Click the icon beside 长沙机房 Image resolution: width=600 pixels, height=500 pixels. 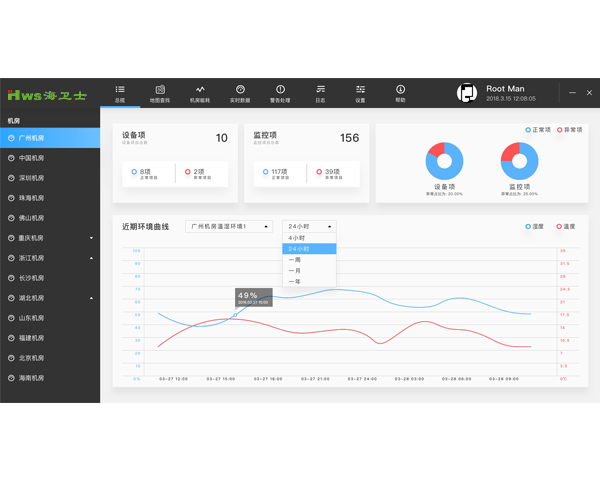11,278
